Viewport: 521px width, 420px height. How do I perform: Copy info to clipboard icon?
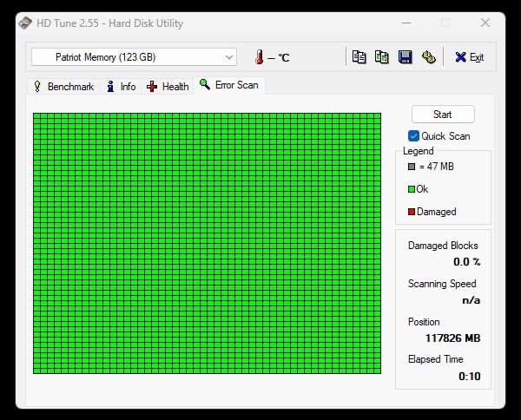point(359,57)
